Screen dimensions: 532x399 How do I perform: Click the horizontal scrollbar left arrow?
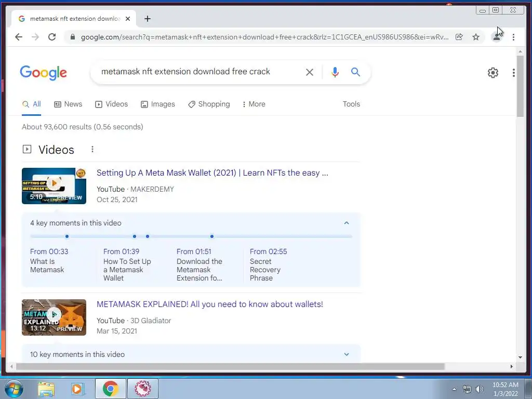pos(11,366)
